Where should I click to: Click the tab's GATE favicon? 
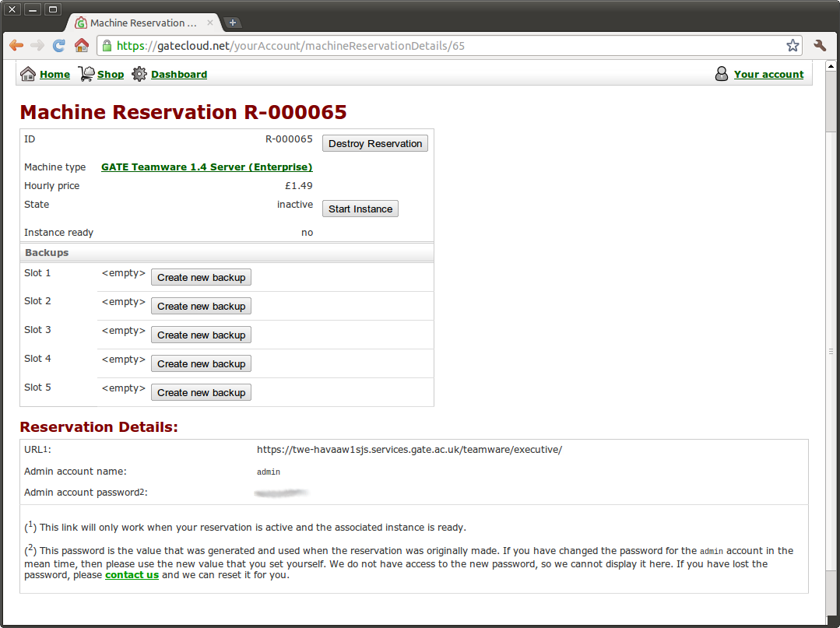click(81, 23)
